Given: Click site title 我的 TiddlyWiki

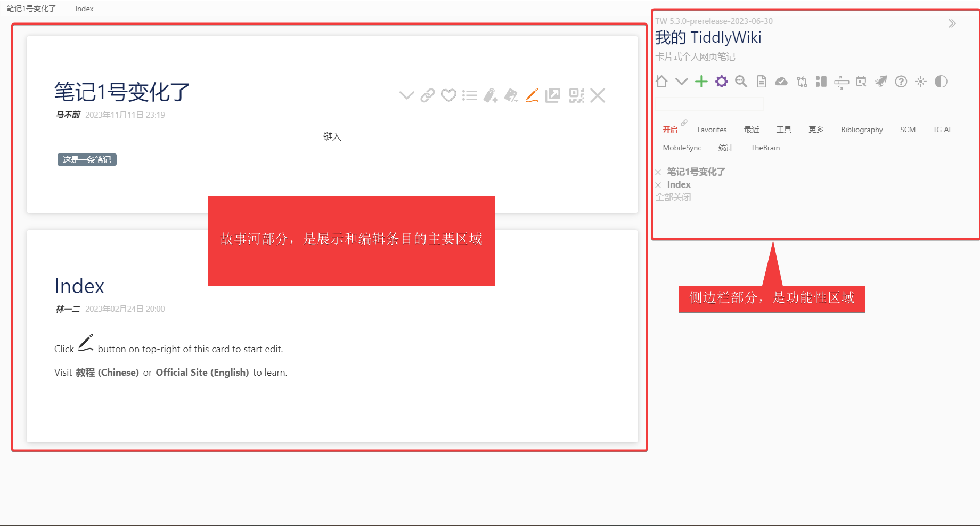Looking at the screenshot, I should click(708, 37).
